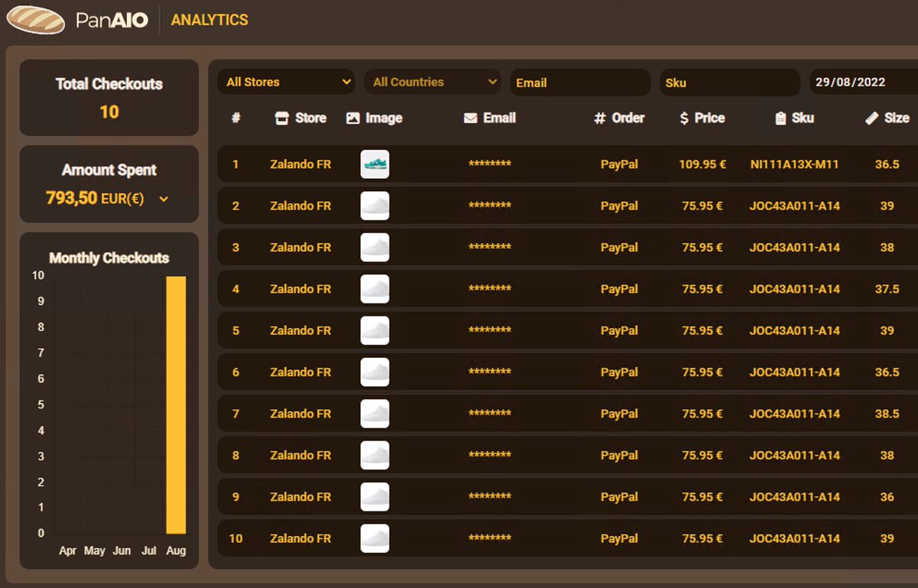The image size is (918, 588).
Task: Open the All Countries dropdown
Action: 432,82
